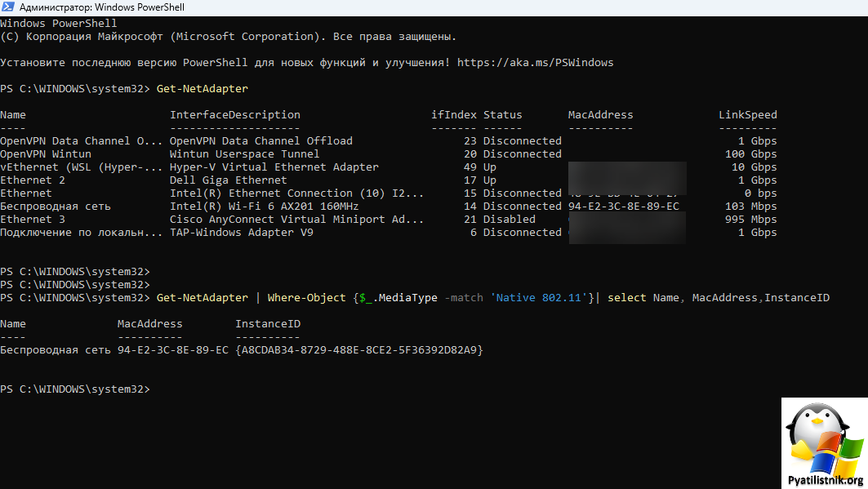Click the '100 Gbps' link speed
Image resolution: width=868 pixels, height=489 pixels.
click(x=751, y=153)
